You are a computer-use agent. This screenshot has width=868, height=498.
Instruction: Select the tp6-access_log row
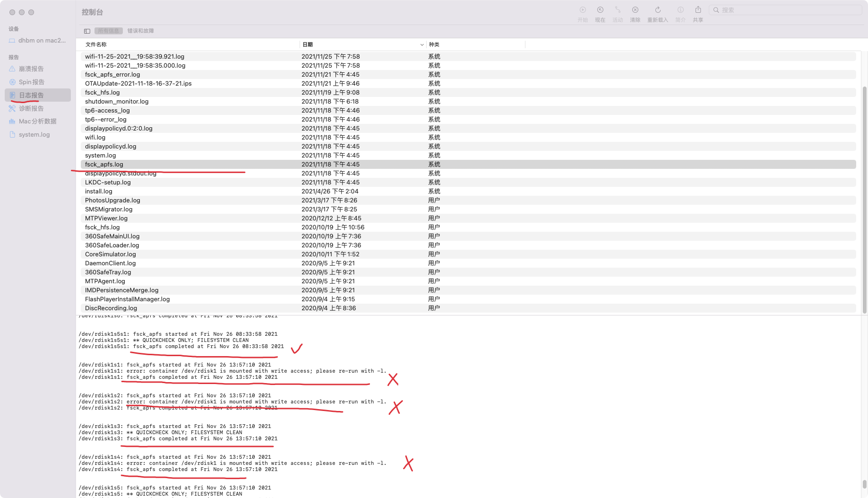pos(468,111)
